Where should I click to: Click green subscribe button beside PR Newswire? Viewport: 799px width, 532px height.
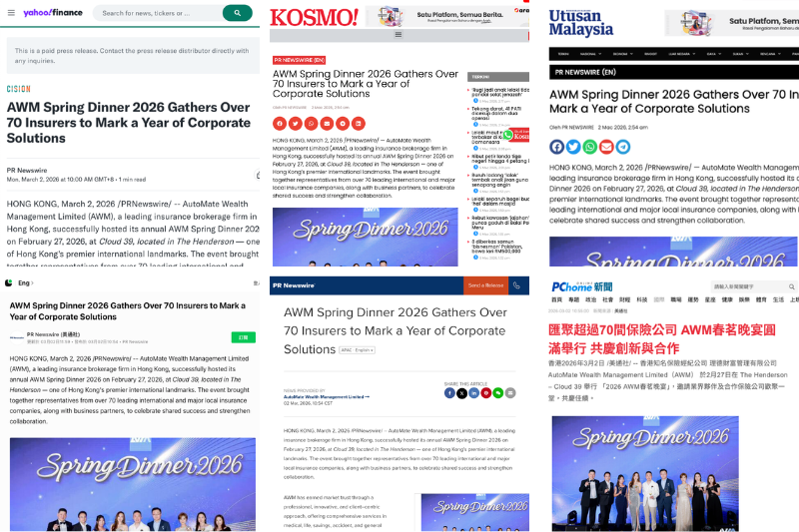[x=243, y=337]
